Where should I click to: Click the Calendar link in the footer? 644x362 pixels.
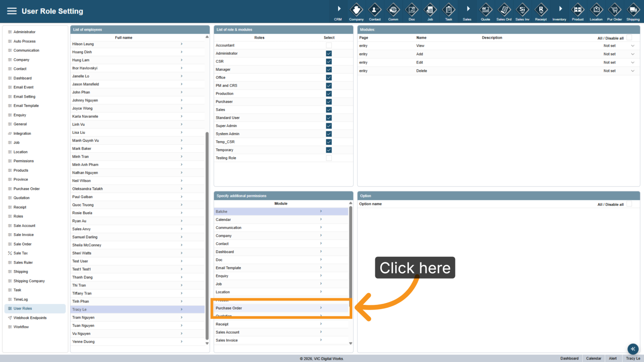(593, 359)
